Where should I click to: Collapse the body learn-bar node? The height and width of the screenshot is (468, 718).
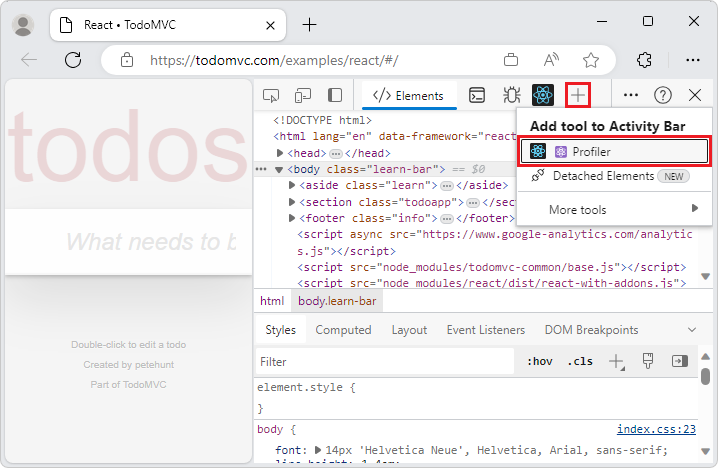(278, 169)
